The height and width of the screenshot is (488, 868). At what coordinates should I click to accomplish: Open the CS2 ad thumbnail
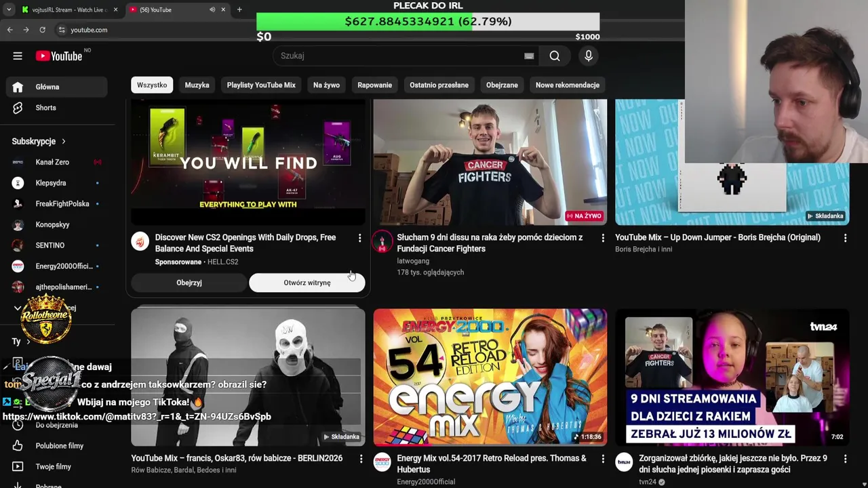248,163
